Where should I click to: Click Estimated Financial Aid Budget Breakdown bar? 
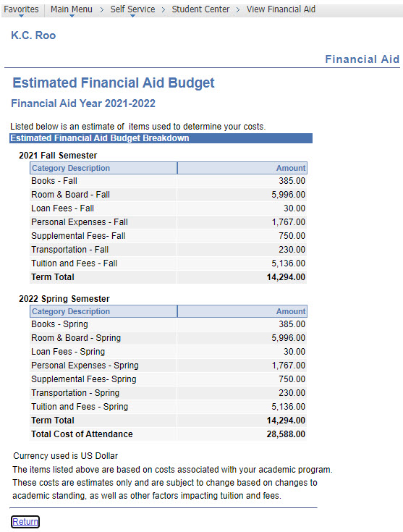tap(161, 138)
